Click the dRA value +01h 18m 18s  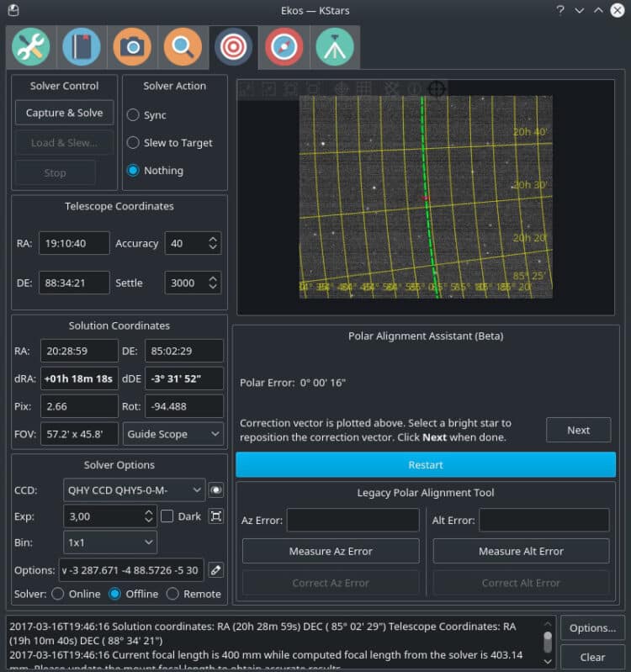coord(79,378)
